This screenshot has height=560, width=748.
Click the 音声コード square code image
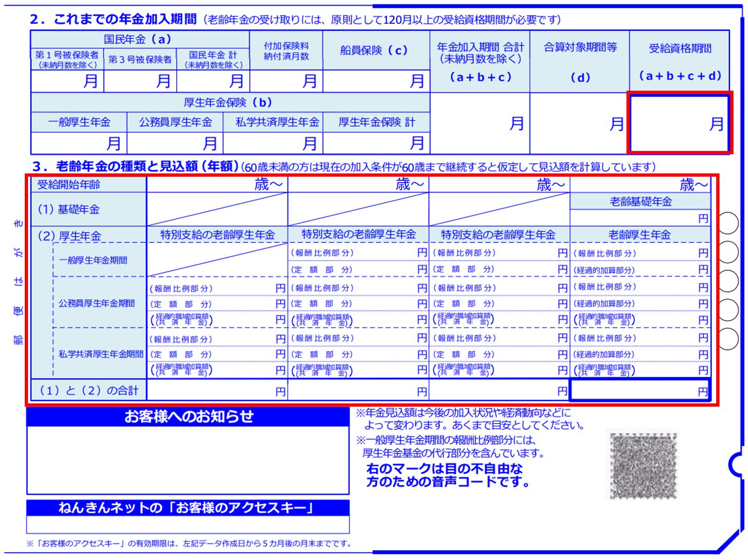tap(643, 465)
